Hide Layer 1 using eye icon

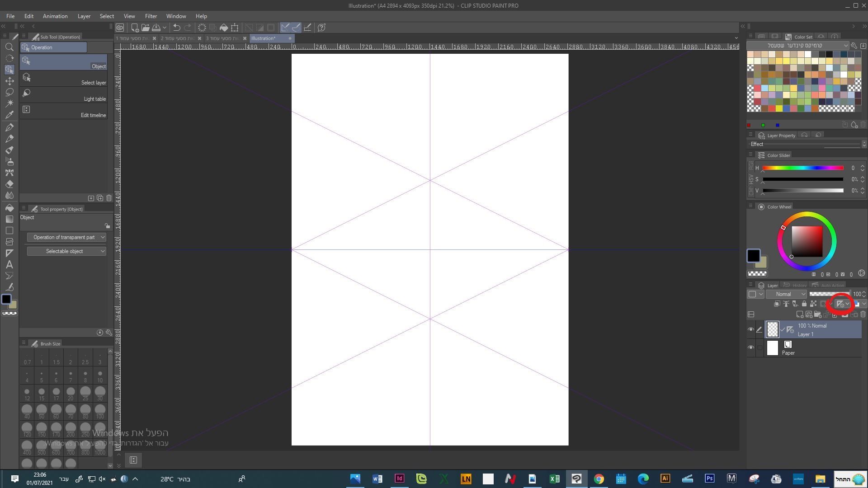point(751,329)
